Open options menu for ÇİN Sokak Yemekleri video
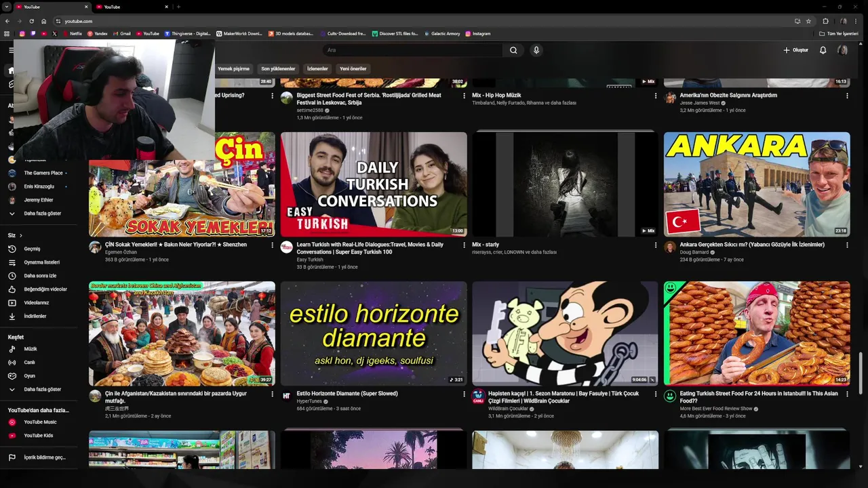This screenshot has height=488, width=868. pyautogui.click(x=272, y=245)
